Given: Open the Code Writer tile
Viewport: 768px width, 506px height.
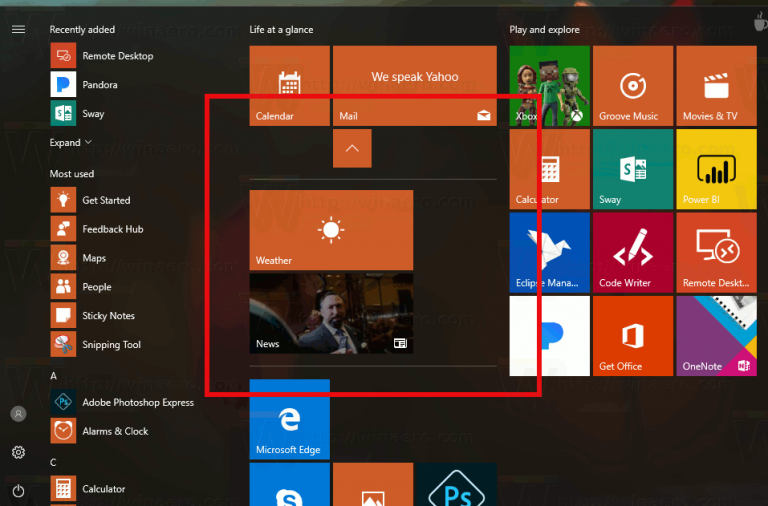Looking at the screenshot, I should [x=631, y=254].
